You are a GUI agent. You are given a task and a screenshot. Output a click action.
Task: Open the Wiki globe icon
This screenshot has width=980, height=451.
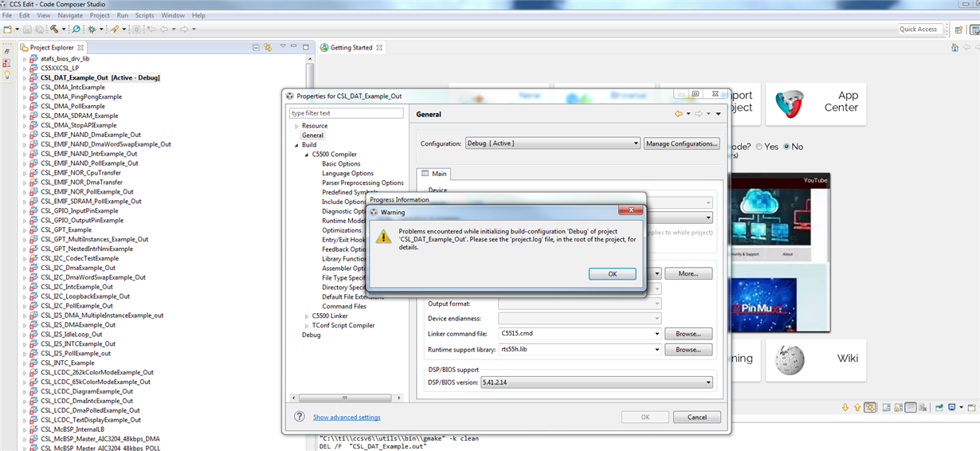[790, 359]
